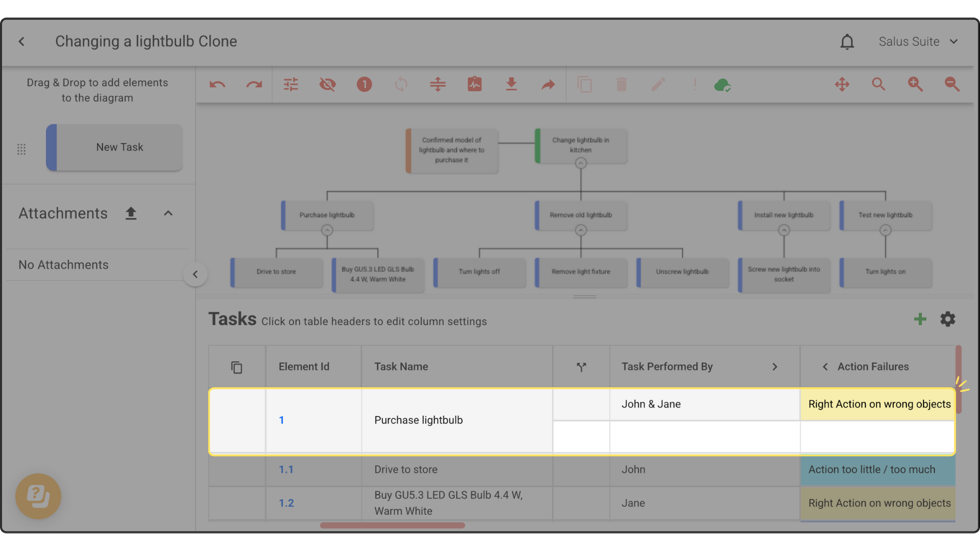The height and width of the screenshot is (551, 980).
Task: Click the pan move arrows icon
Action: (x=842, y=85)
